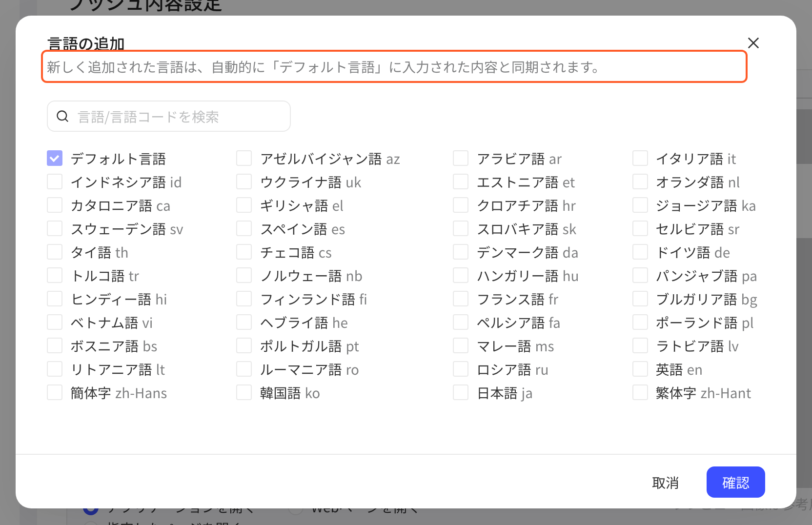The width and height of the screenshot is (812, 525).
Task: Enable the カタロニア語 ca checkbox
Action: [55, 205]
